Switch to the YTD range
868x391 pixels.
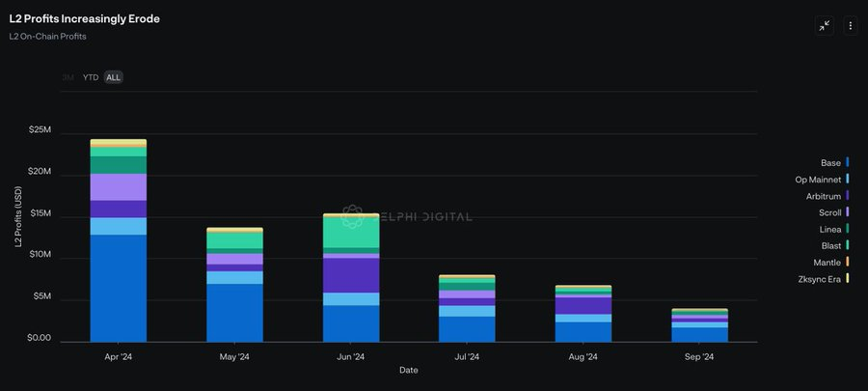(91, 77)
